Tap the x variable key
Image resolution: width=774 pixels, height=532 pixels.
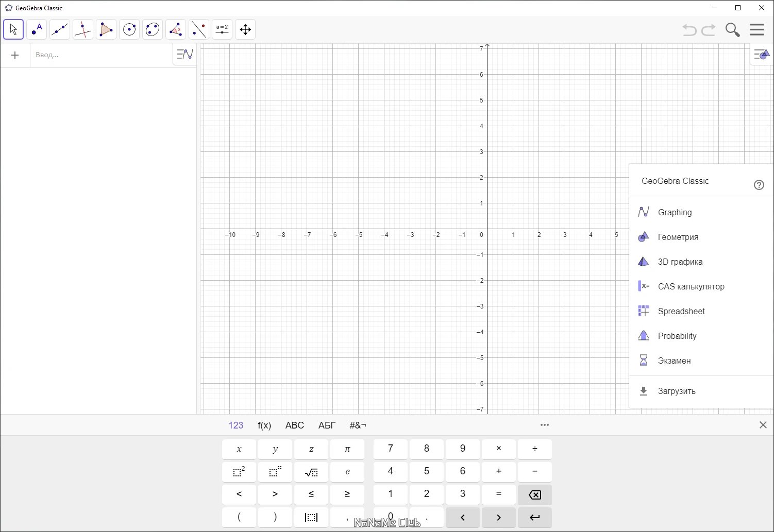(239, 449)
